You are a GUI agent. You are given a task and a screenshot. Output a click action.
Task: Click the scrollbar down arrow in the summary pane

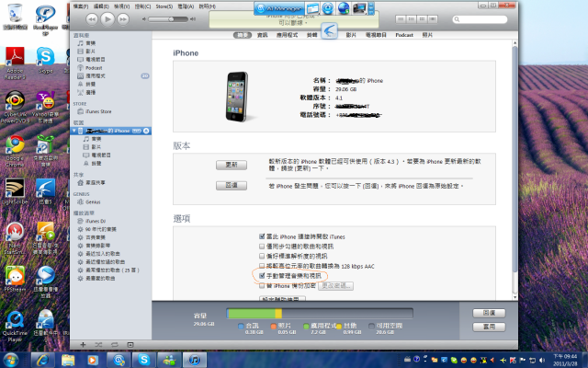514,297
